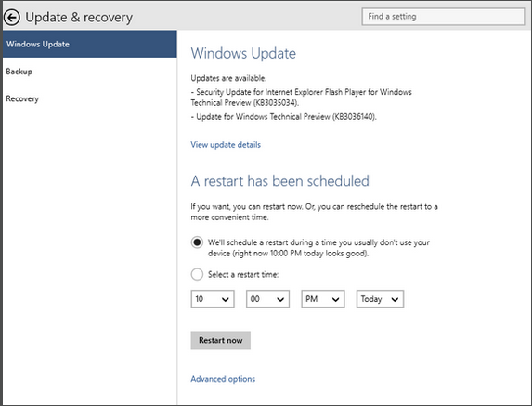This screenshot has height=406, width=532.
Task: Click the Windows Update heading
Action: 243,53
